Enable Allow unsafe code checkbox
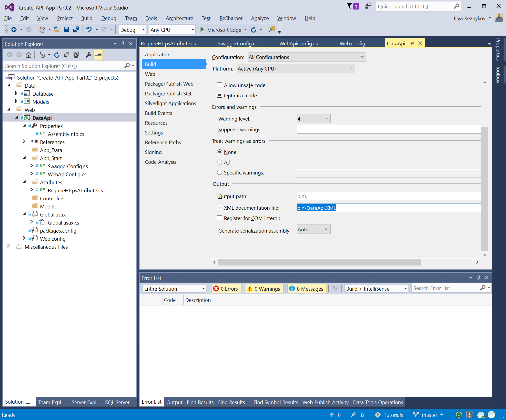The height and width of the screenshot is (420, 506). 220,85
